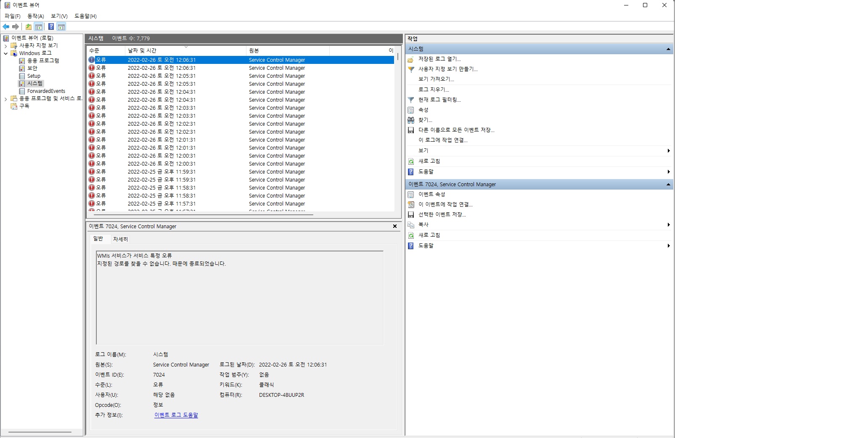Viewport: 868px width, 438px height.
Task: Expand 응용 프로그램 및 서비스 로그 node
Action: (5, 99)
